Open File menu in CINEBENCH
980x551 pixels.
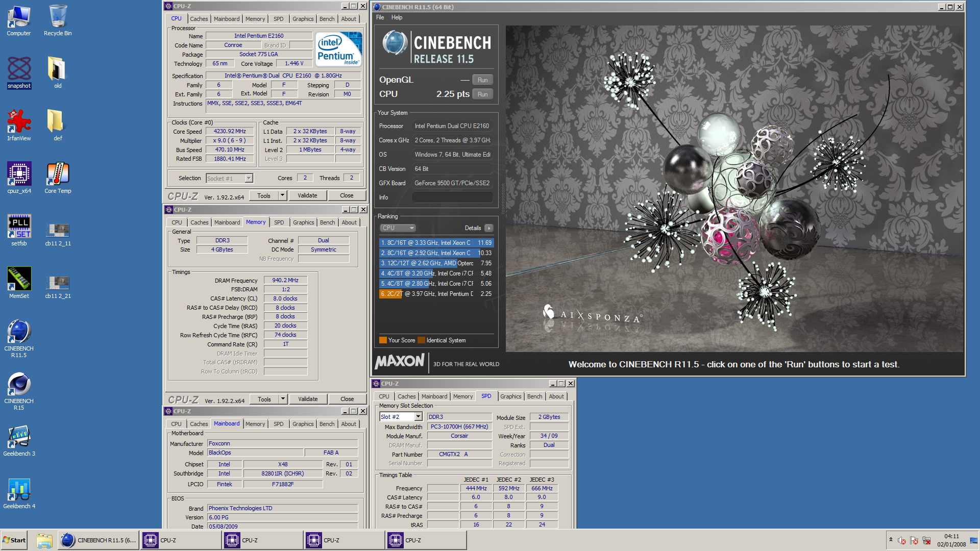tap(380, 17)
